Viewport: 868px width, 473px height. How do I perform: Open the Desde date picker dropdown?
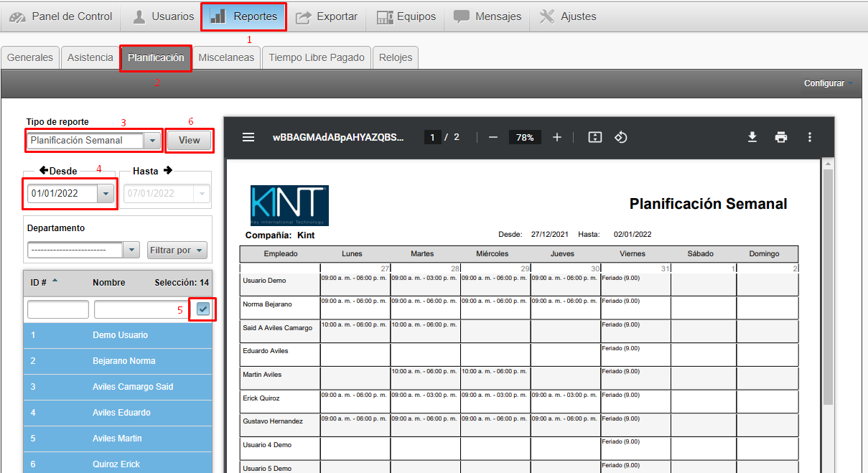pyautogui.click(x=106, y=193)
